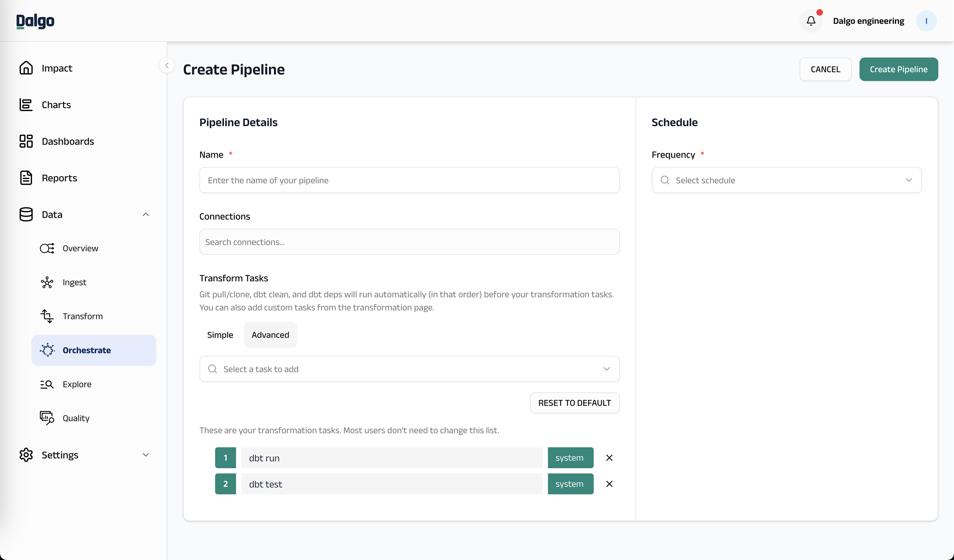Open Frequency dropdown arrow

click(909, 180)
